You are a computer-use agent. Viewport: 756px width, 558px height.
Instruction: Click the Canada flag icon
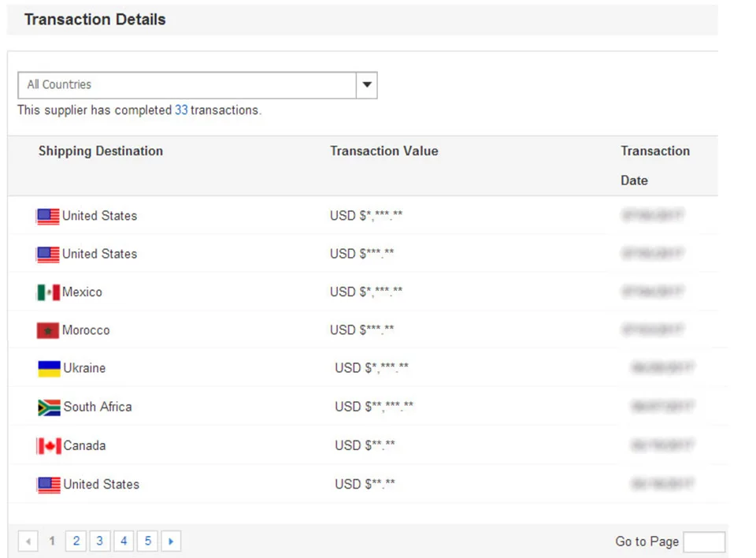point(49,446)
